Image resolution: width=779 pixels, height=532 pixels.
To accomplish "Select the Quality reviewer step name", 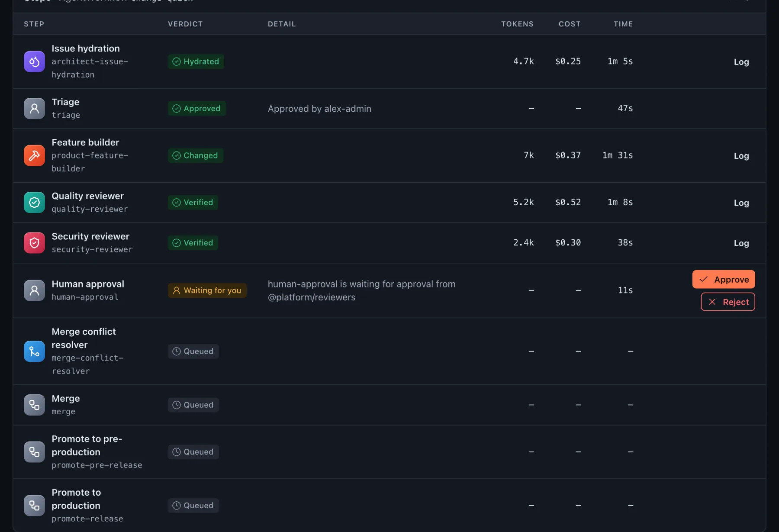I will [x=88, y=196].
